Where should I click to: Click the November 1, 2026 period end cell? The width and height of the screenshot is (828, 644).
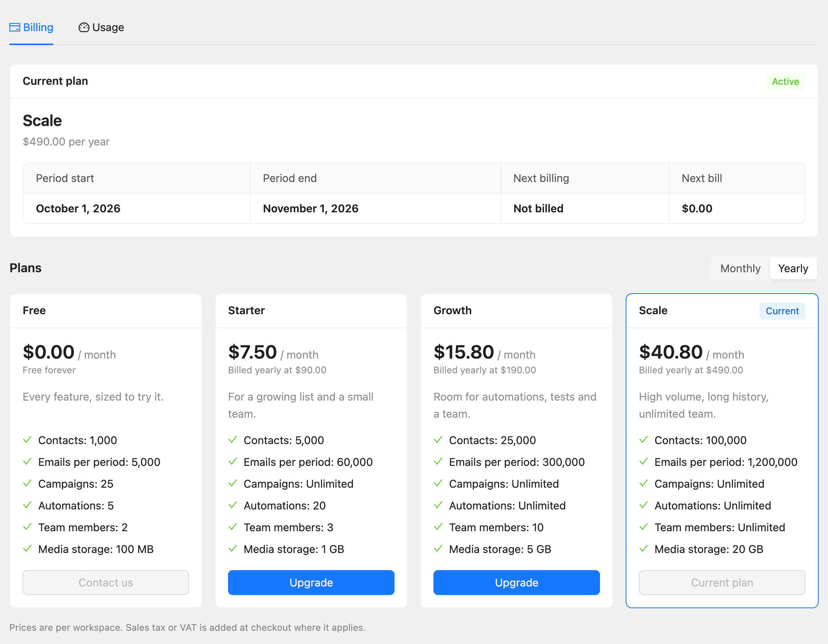[375, 208]
